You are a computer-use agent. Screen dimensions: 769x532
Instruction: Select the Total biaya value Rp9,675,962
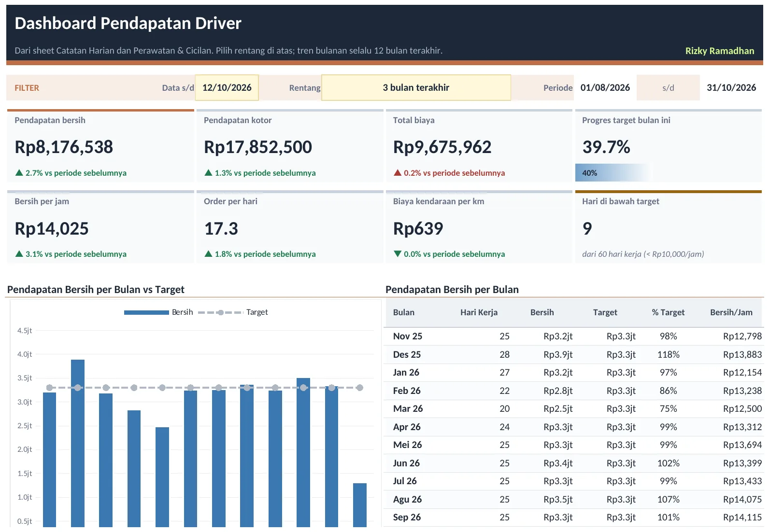(442, 147)
